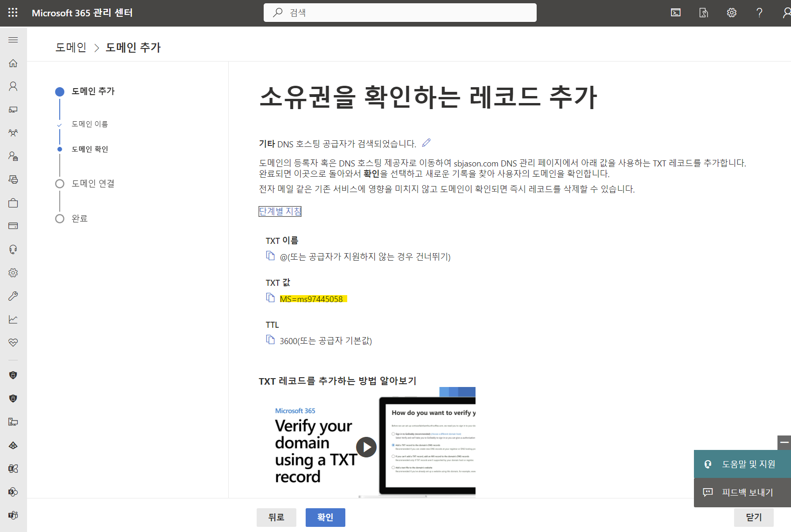Click the 확인 button
Screen dimensions: 791x532
[x=325, y=518]
